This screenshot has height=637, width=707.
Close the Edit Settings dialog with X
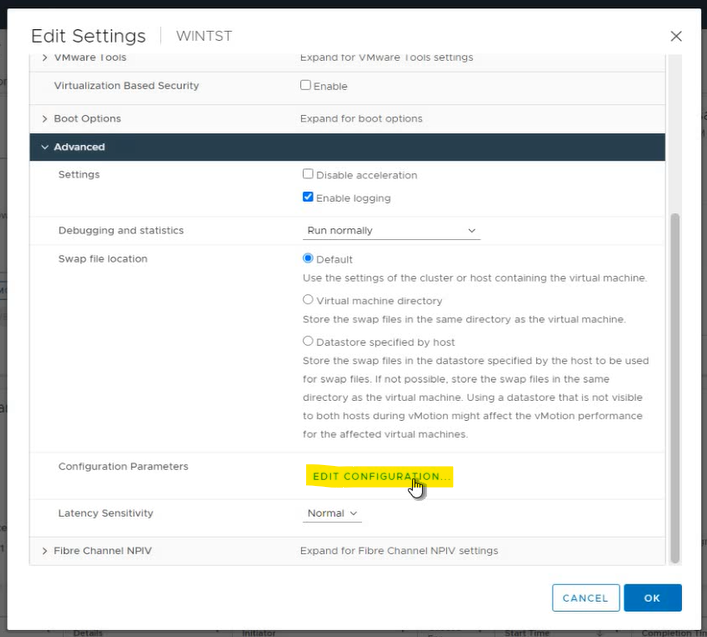(x=676, y=36)
